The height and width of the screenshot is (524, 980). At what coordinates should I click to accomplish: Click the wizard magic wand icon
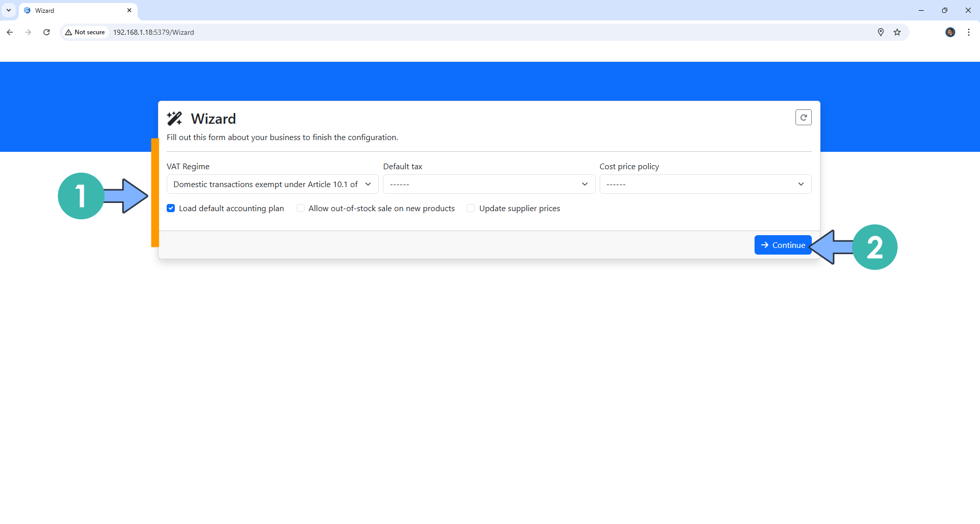[174, 118]
